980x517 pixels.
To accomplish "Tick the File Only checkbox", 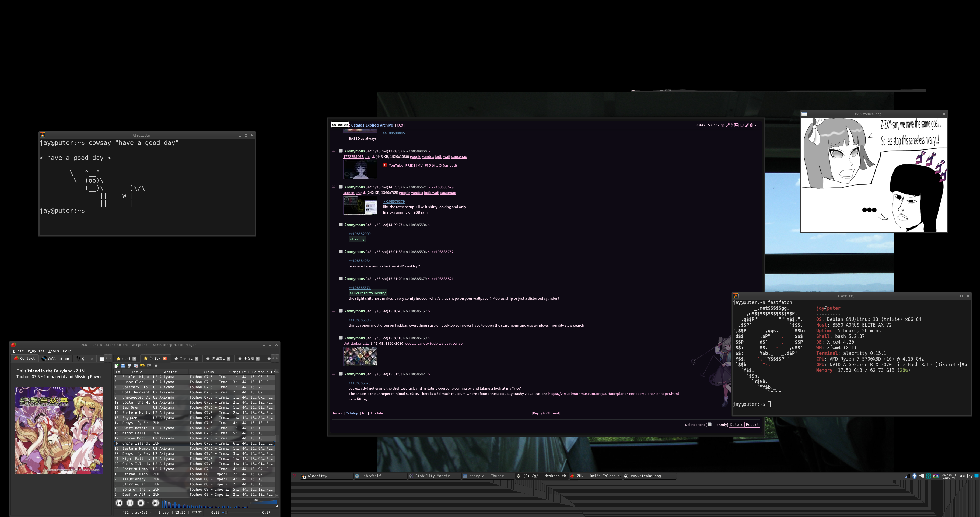I will (709, 425).
